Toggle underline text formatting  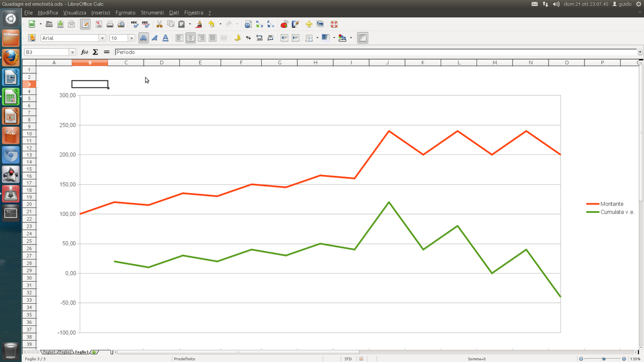pos(165,38)
